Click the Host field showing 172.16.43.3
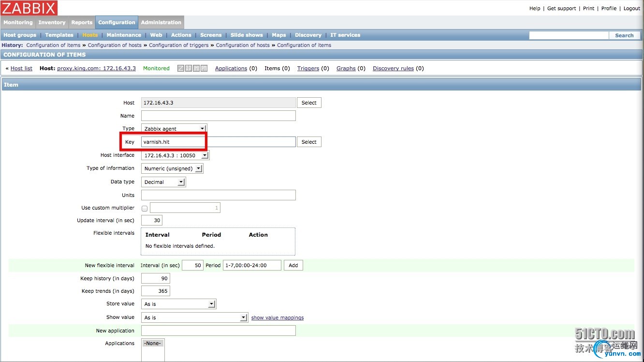The image size is (644, 362). pyautogui.click(x=219, y=103)
